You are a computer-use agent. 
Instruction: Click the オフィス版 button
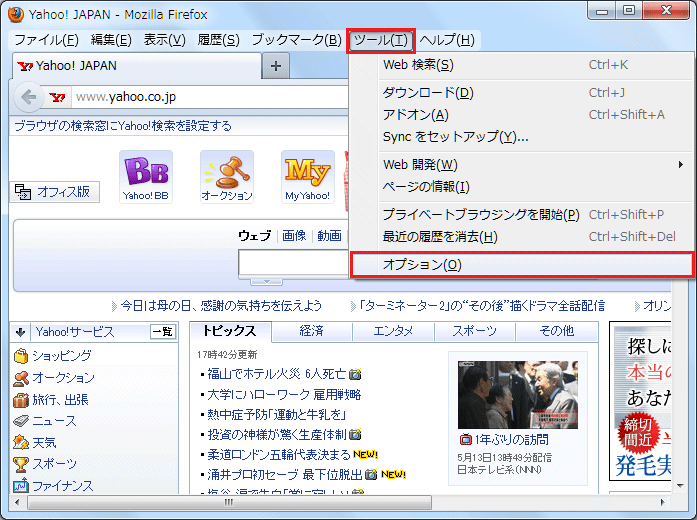pos(55,192)
